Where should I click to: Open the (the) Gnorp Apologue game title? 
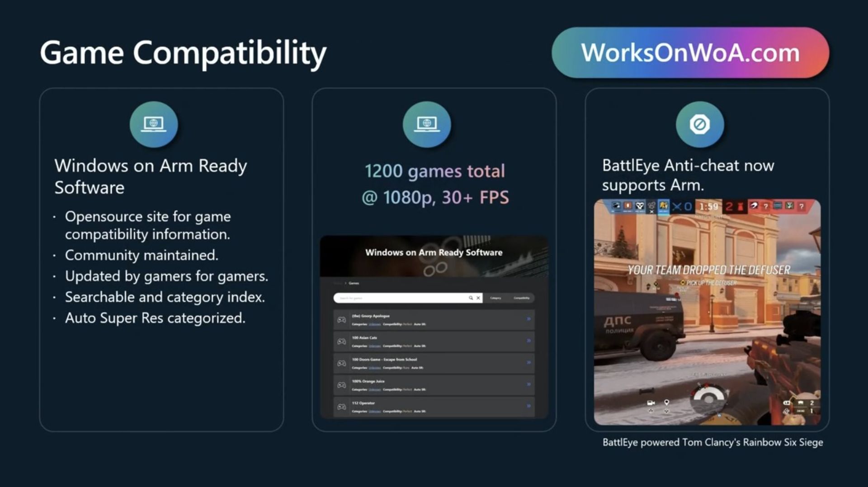tap(371, 316)
